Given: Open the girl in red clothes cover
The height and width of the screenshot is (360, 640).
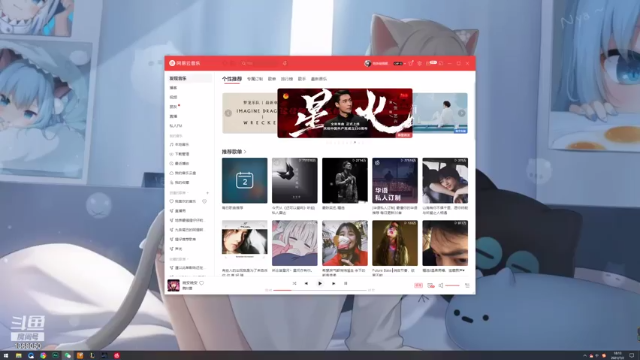Looking at the screenshot, I should point(345,243).
